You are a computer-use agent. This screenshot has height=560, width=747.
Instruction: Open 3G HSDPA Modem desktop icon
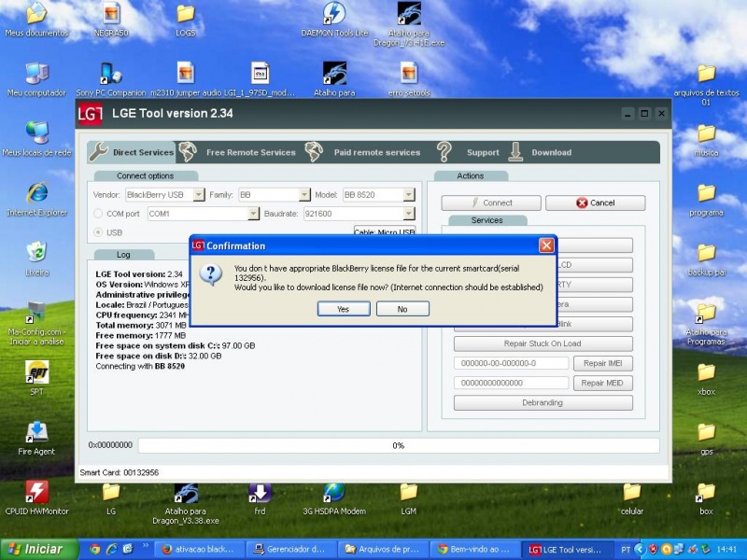[334, 498]
